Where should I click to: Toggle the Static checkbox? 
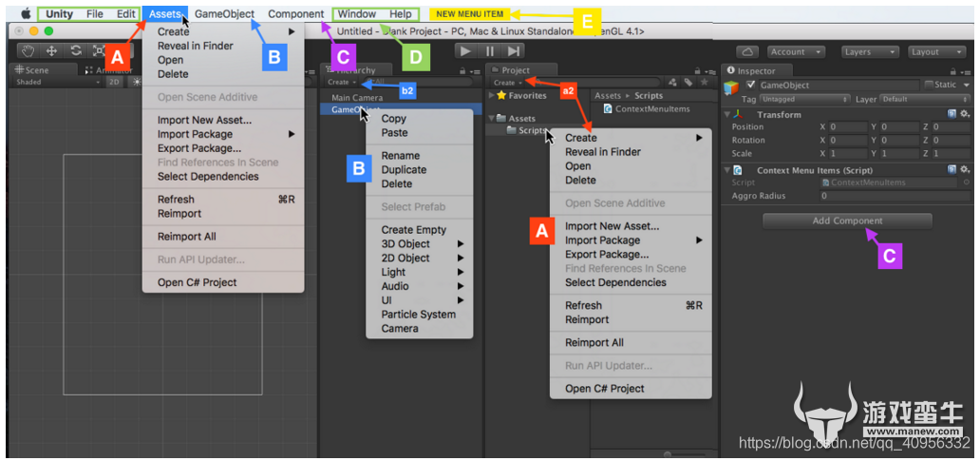[930, 85]
